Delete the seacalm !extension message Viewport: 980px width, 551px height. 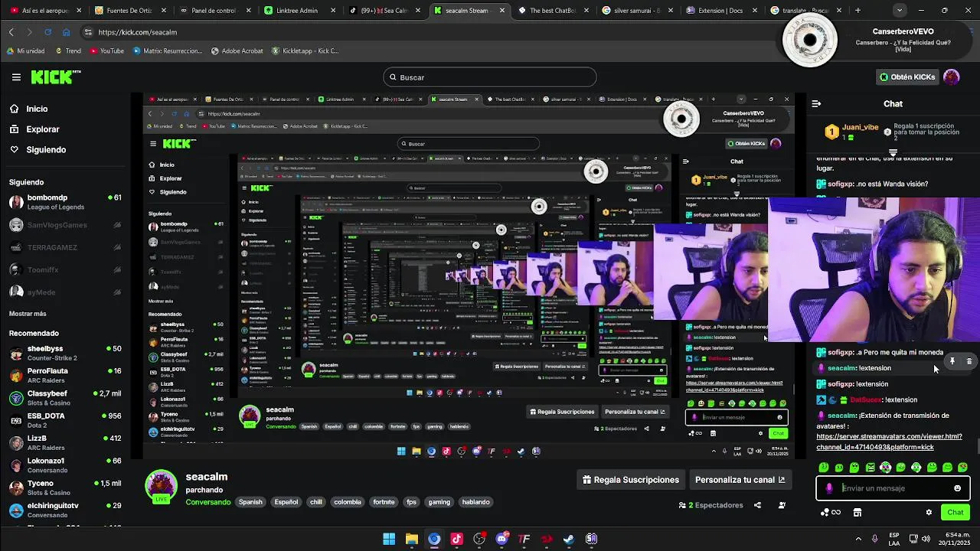coord(969,361)
